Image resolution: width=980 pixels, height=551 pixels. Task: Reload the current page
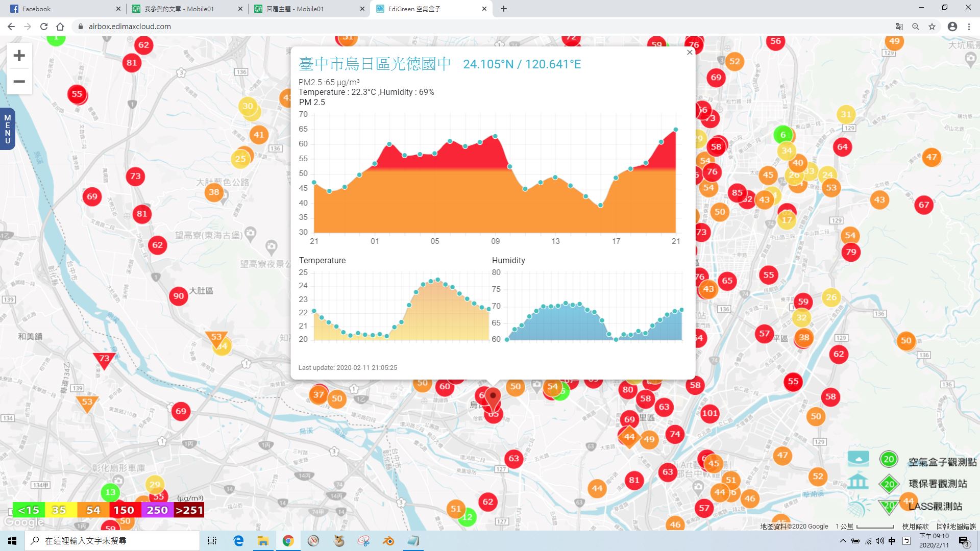coord(44,27)
